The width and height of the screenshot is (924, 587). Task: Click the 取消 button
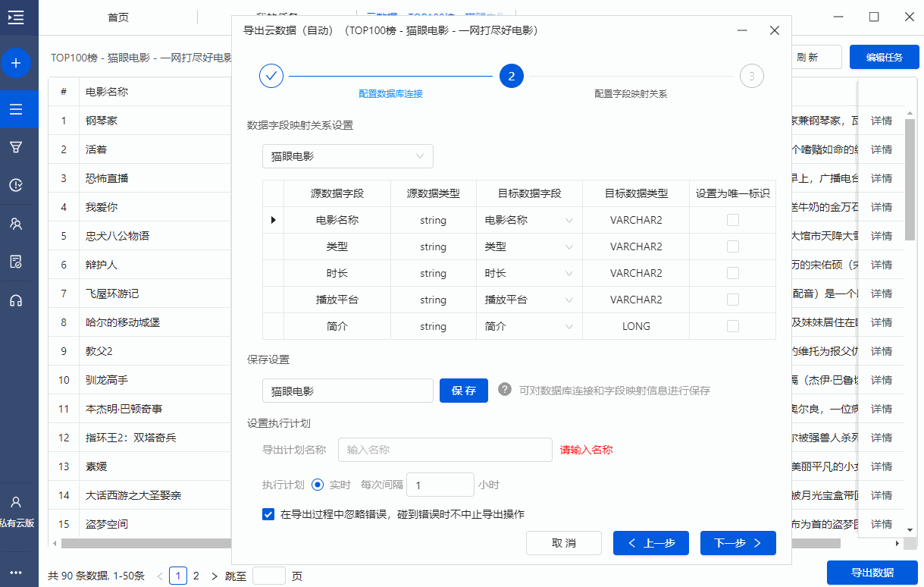[x=564, y=543]
